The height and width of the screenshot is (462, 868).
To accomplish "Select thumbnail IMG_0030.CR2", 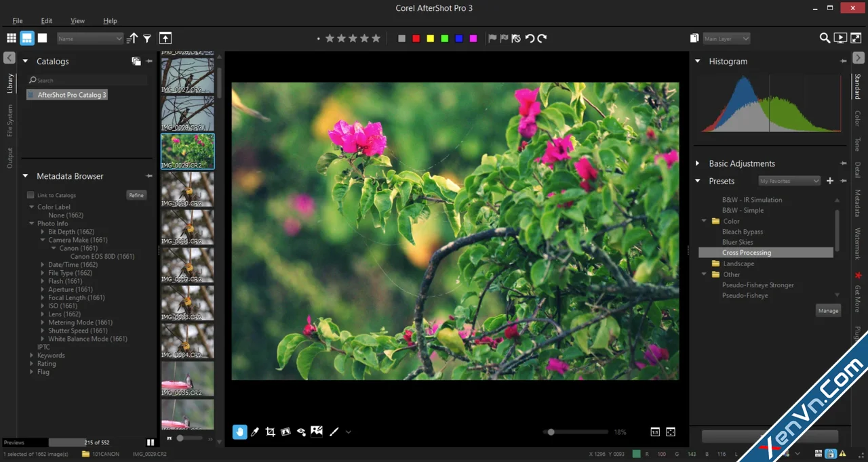I will coord(187,189).
